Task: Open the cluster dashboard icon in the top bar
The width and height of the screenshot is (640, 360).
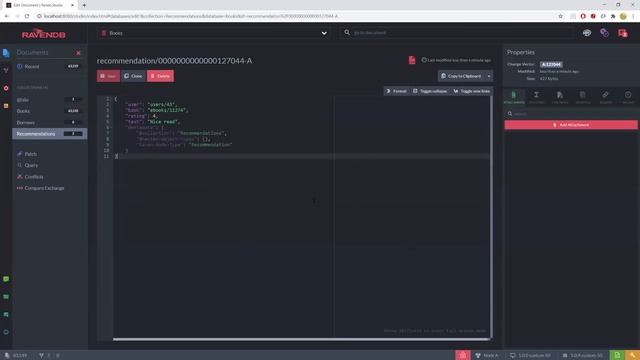Action: (587, 33)
